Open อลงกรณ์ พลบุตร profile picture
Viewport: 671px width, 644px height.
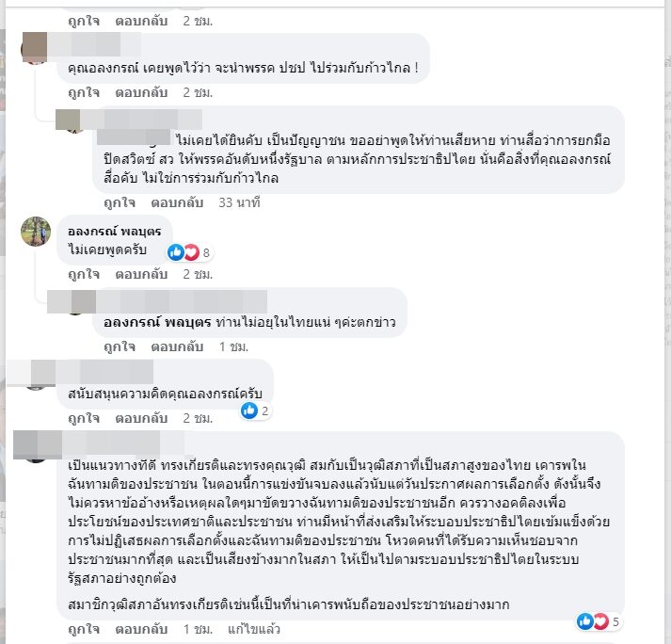click(36, 232)
